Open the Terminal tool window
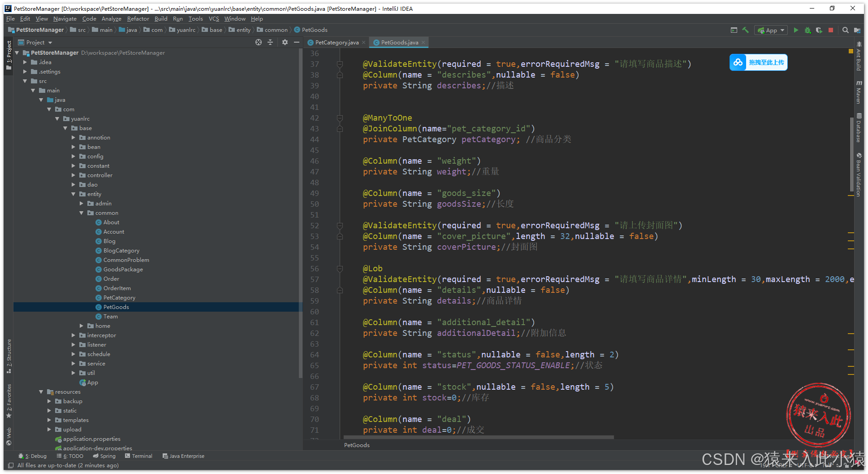Viewport: 868px width, 474px height. pos(138,456)
